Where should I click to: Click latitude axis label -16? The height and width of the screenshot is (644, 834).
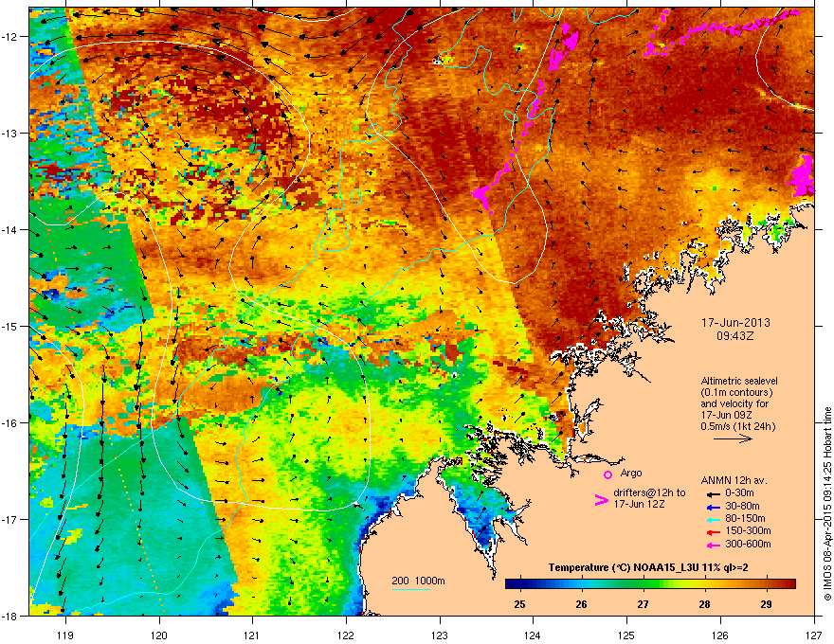[10, 423]
